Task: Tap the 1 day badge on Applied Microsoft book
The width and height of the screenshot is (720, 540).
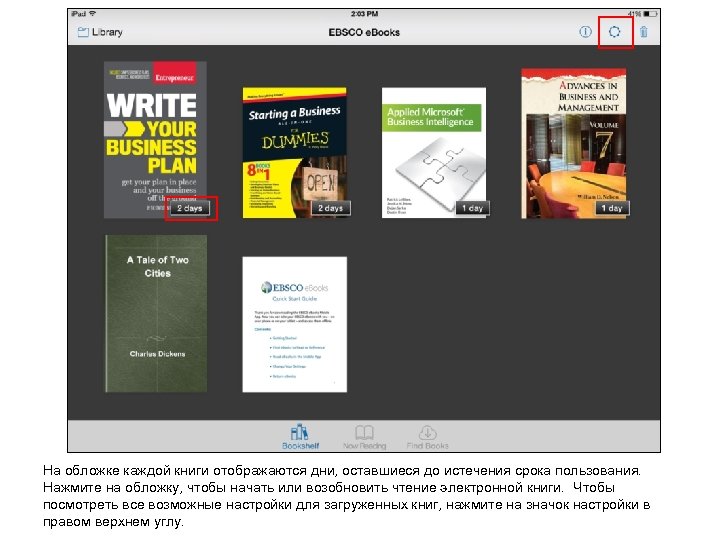Action: 472,208
